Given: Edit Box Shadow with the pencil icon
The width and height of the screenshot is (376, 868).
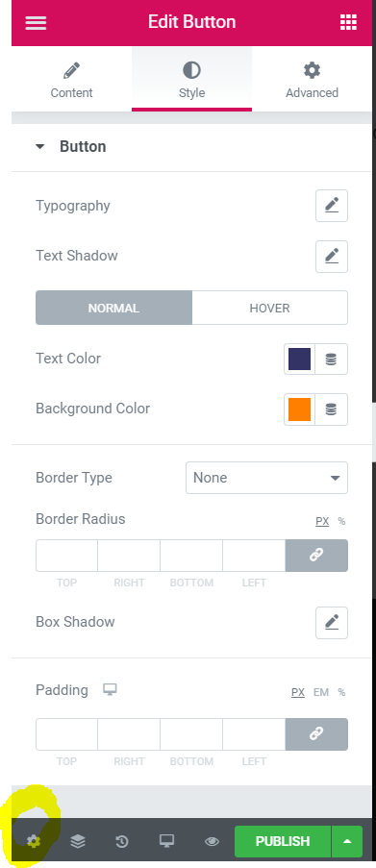Looking at the screenshot, I should [332, 623].
